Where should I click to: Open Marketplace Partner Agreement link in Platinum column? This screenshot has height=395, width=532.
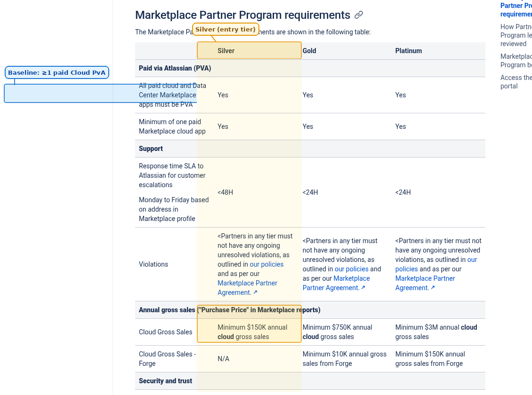click(x=425, y=283)
